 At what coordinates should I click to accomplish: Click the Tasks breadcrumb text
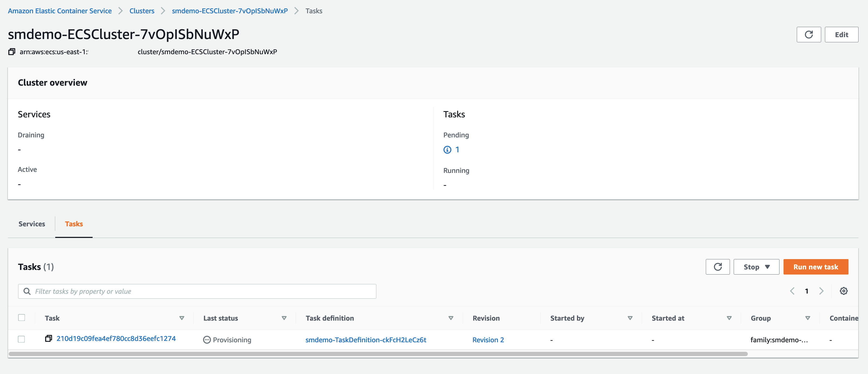coord(314,11)
